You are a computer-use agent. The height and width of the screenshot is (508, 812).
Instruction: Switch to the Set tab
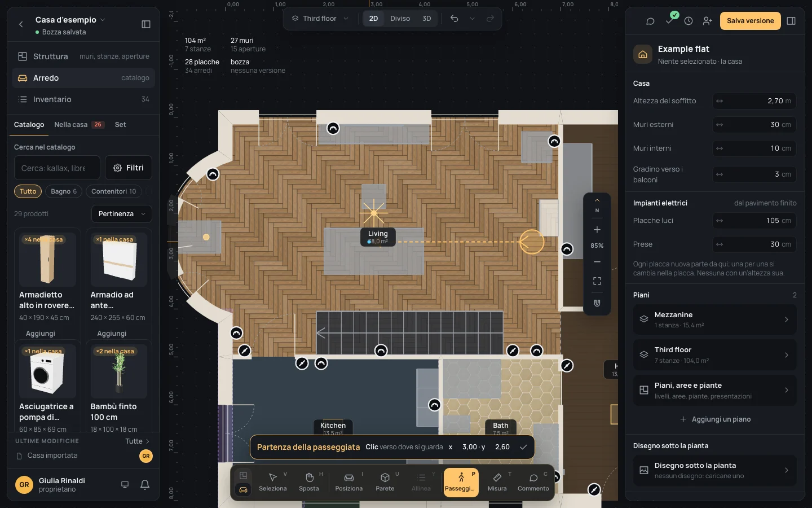(121, 125)
